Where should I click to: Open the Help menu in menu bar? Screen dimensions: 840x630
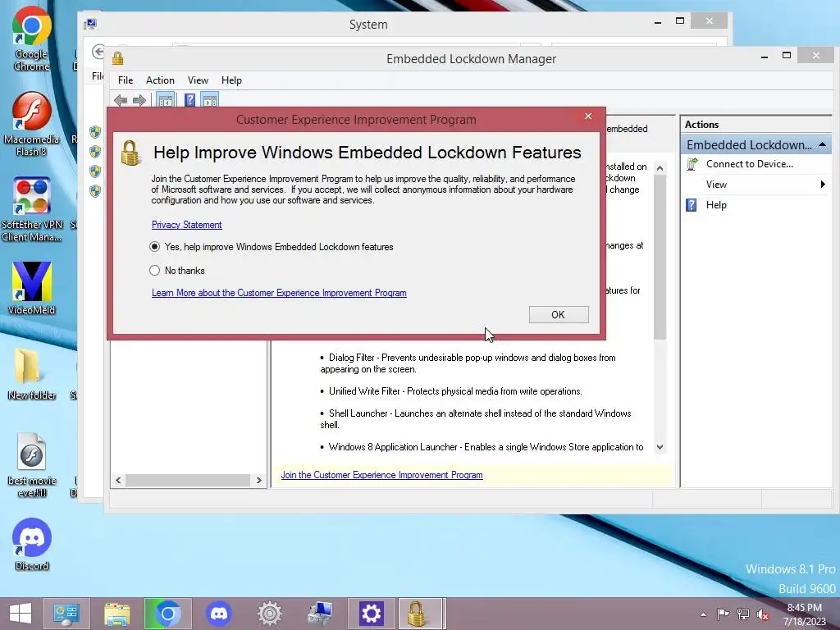click(231, 80)
